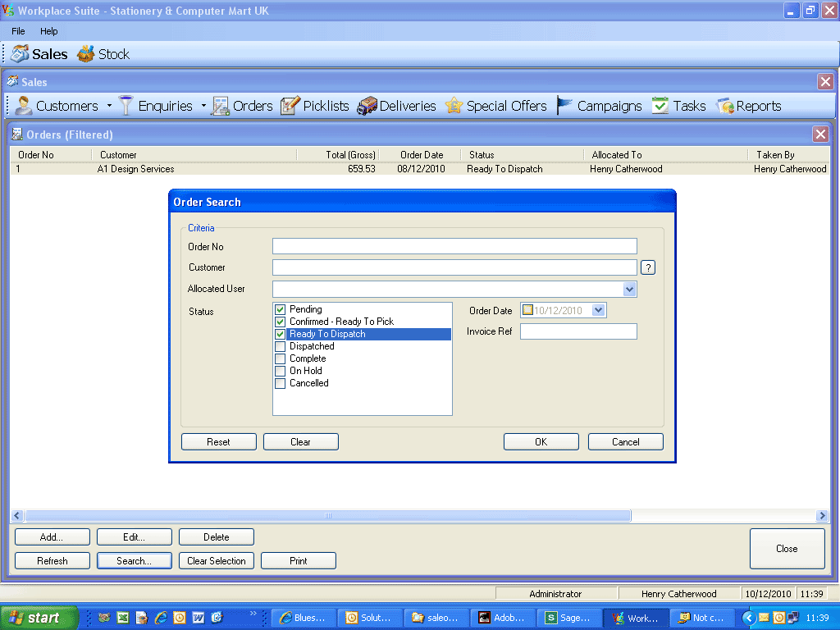Open the File menu
Viewport: 840px width, 630px height.
point(18,31)
